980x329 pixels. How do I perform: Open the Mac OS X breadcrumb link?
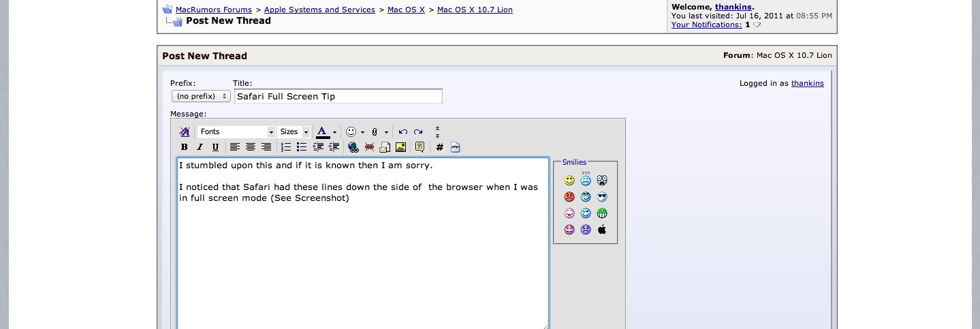click(406, 10)
